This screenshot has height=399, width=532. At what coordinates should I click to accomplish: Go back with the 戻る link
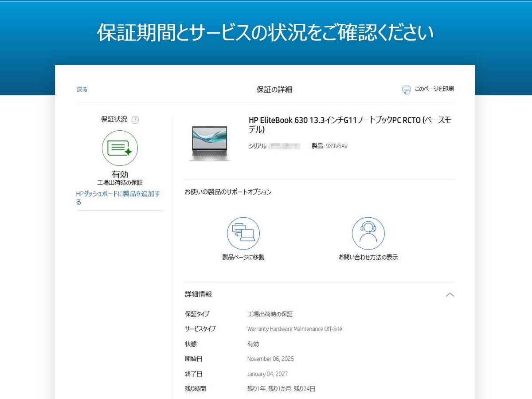coord(82,90)
